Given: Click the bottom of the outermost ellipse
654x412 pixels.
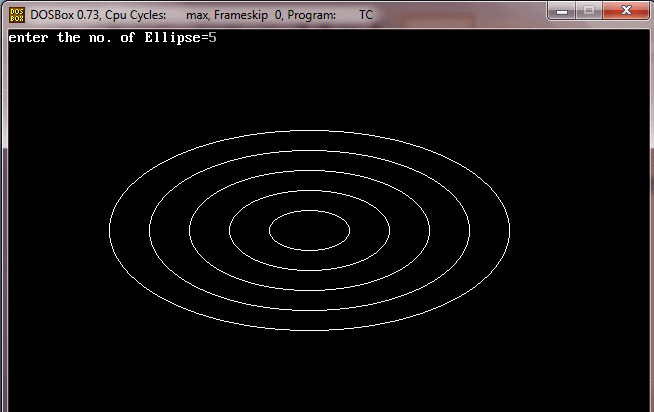Looking at the screenshot, I should point(309,330).
